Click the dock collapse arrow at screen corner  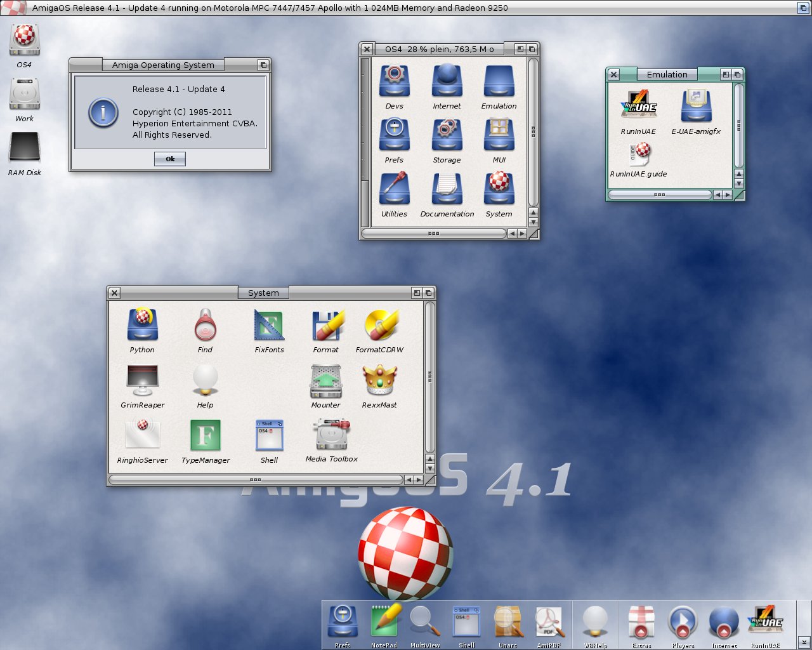804,642
